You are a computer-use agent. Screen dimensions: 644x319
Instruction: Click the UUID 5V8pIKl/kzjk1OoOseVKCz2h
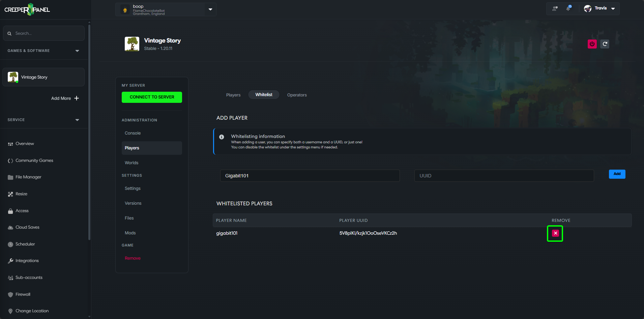point(368,233)
